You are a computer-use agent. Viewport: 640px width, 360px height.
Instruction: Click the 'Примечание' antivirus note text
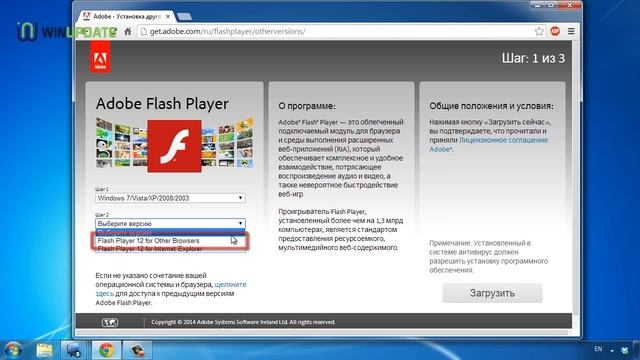489,256
